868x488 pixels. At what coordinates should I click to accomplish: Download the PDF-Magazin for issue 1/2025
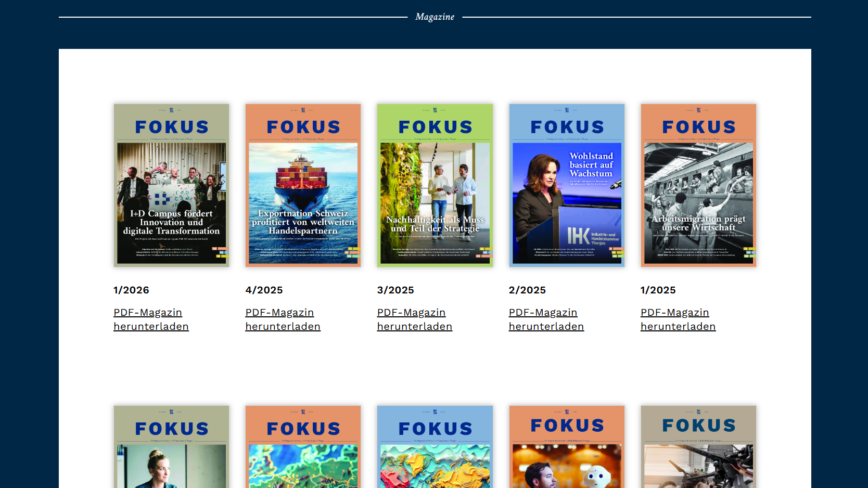coord(678,319)
